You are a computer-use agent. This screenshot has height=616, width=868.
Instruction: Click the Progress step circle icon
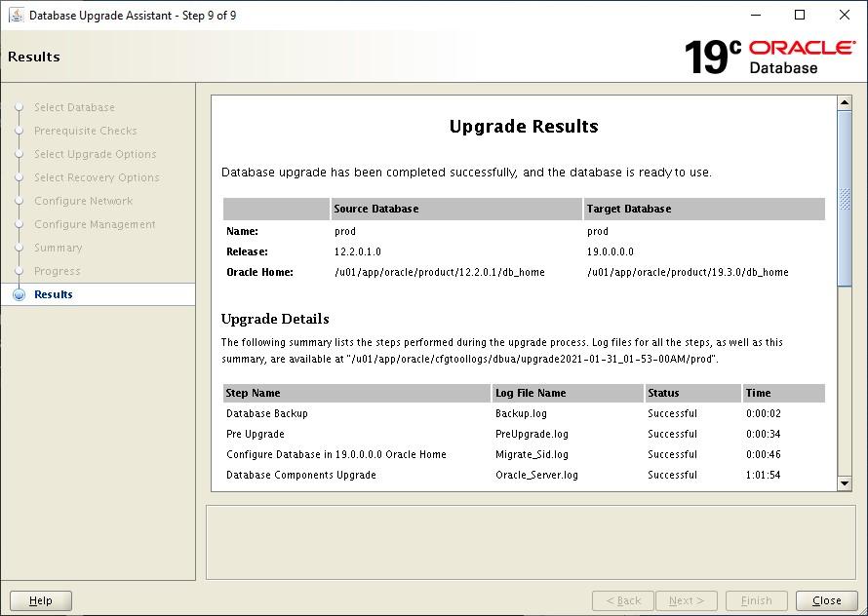[22, 271]
